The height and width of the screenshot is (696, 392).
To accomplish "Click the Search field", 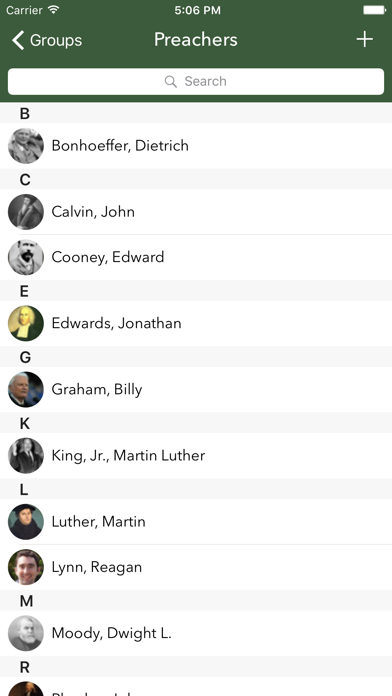I will click(x=196, y=81).
